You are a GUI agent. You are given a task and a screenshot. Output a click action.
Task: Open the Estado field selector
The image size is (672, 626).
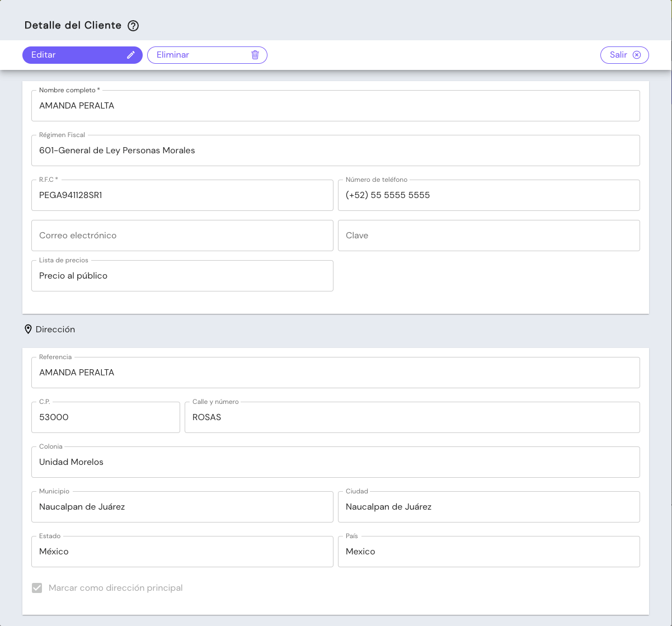click(x=182, y=552)
